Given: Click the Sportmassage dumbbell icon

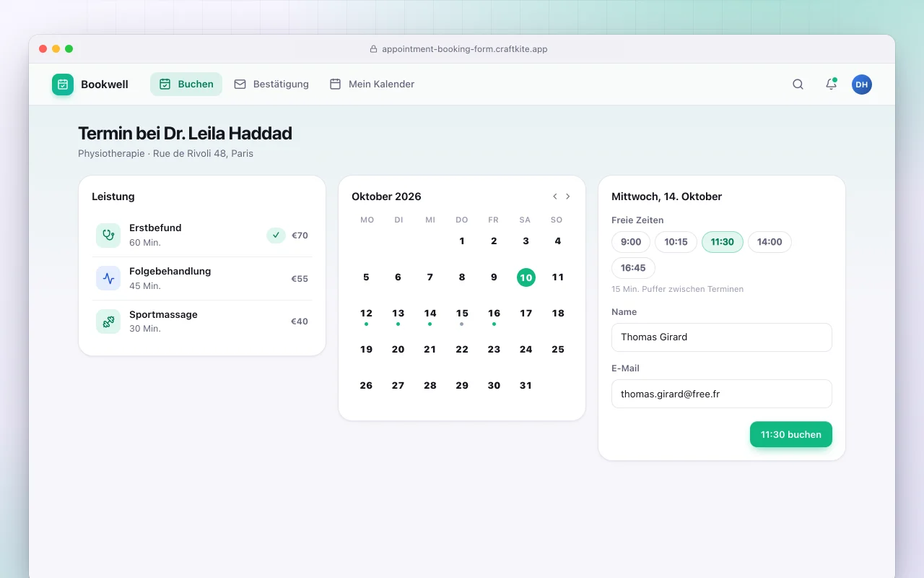Looking at the screenshot, I should click(x=108, y=322).
